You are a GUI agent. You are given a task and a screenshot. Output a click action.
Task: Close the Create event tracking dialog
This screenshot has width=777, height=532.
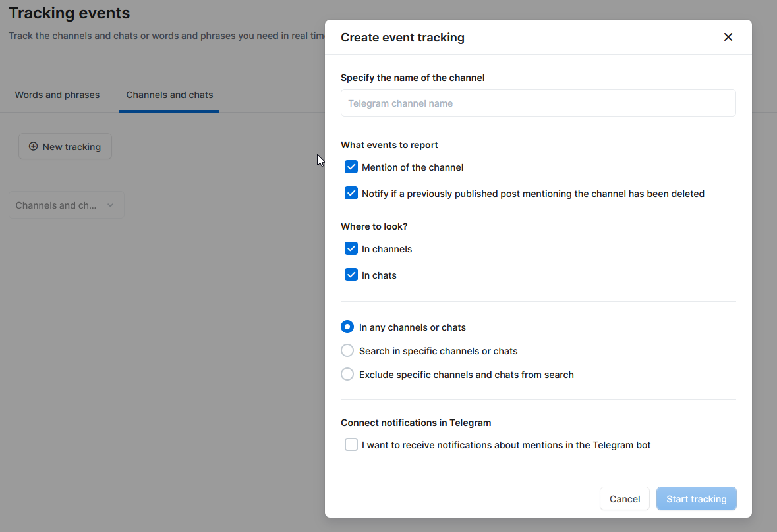(x=728, y=37)
